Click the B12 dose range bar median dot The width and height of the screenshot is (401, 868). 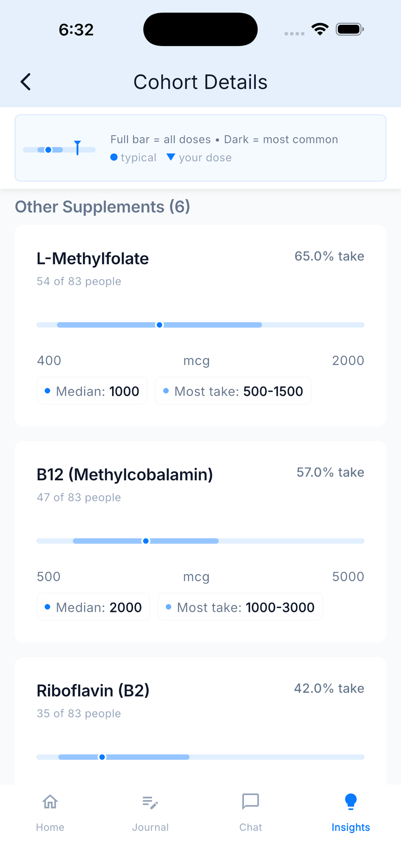146,541
